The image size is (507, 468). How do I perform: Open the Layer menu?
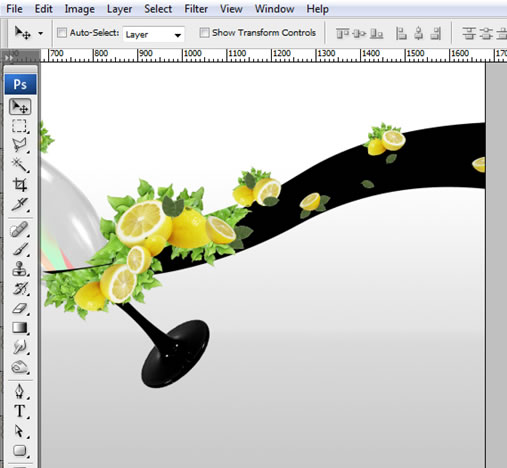[x=119, y=9]
